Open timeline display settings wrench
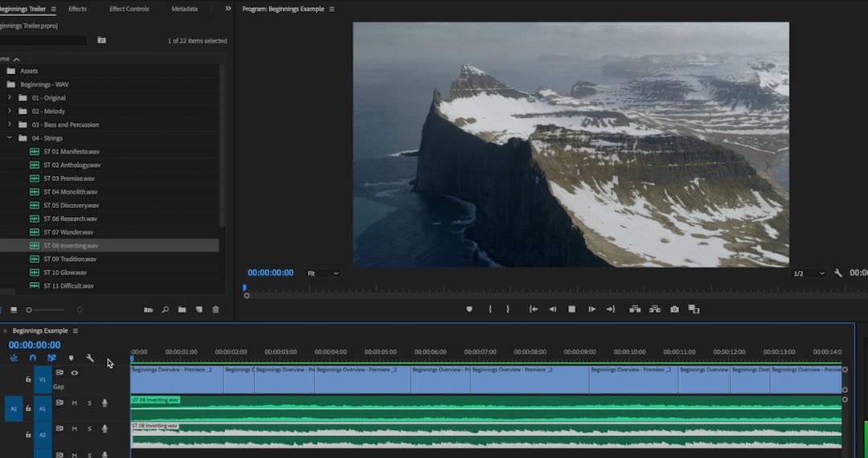Screen dimensions: 868x458 click(x=90, y=358)
